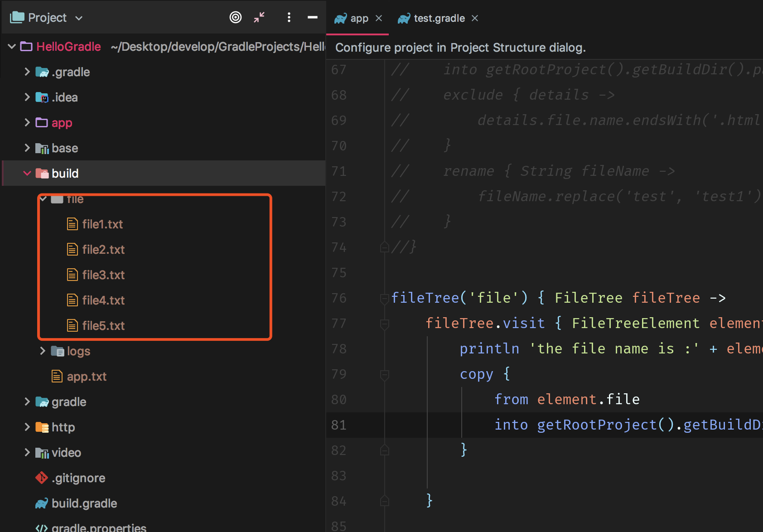763x532 pixels.
Task: Expand the .idea folder
Action: [27, 97]
